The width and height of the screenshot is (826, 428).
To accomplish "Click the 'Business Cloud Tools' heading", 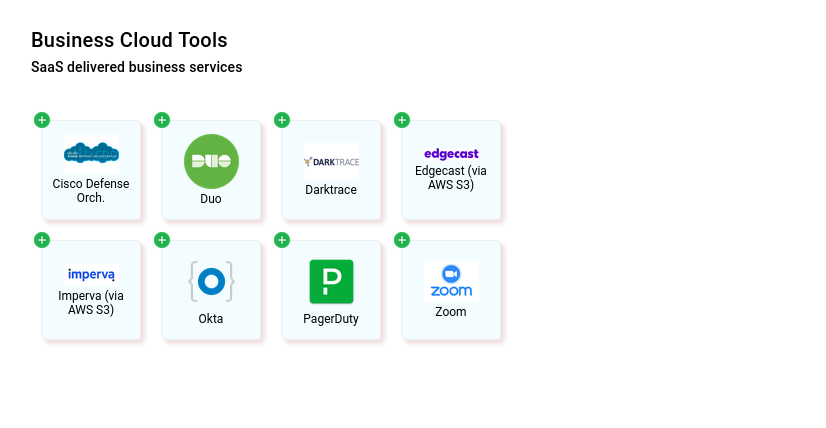I will [x=129, y=40].
